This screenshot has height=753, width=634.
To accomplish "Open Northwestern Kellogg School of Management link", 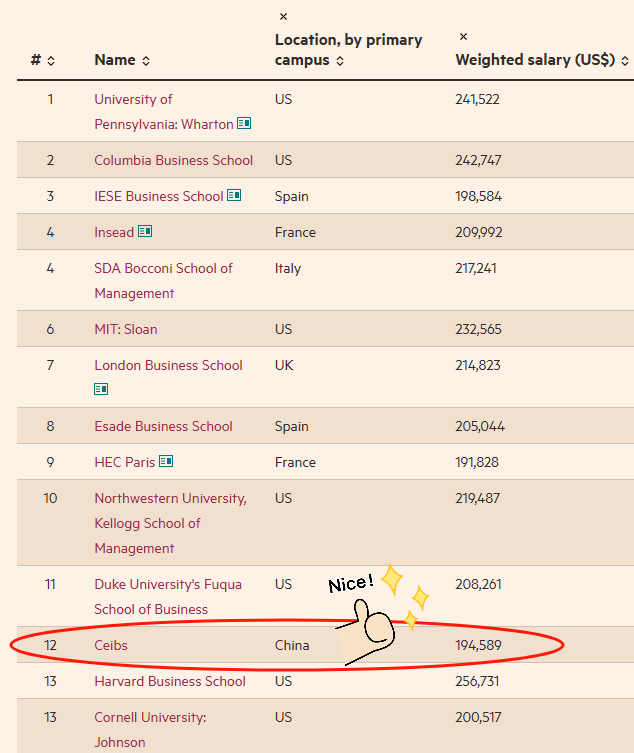I will [171, 523].
